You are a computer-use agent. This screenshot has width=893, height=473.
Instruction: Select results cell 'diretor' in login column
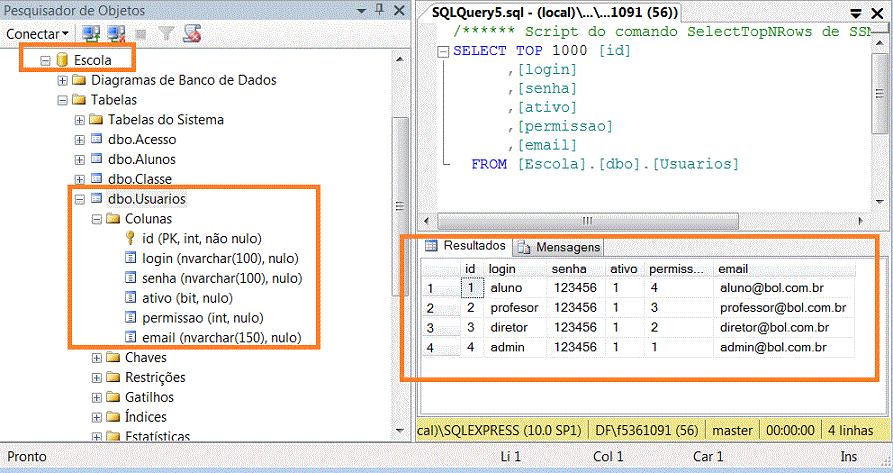515,328
